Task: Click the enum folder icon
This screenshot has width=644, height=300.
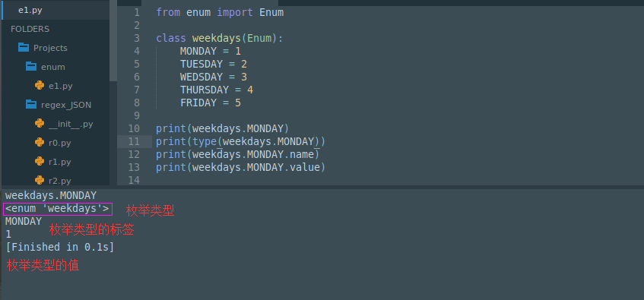Action: coord(31,67)
